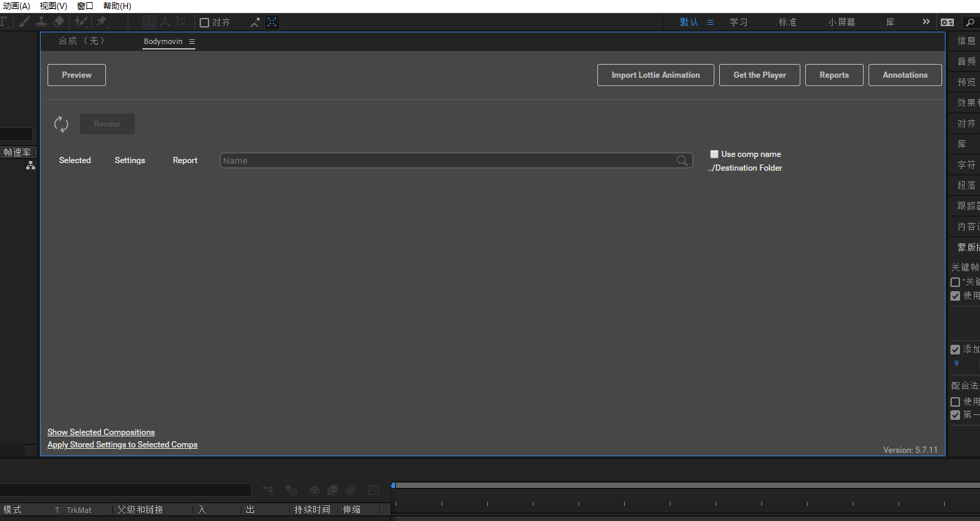
Task: Open the graph editor icon in timeline
Action: pos(374,490)
